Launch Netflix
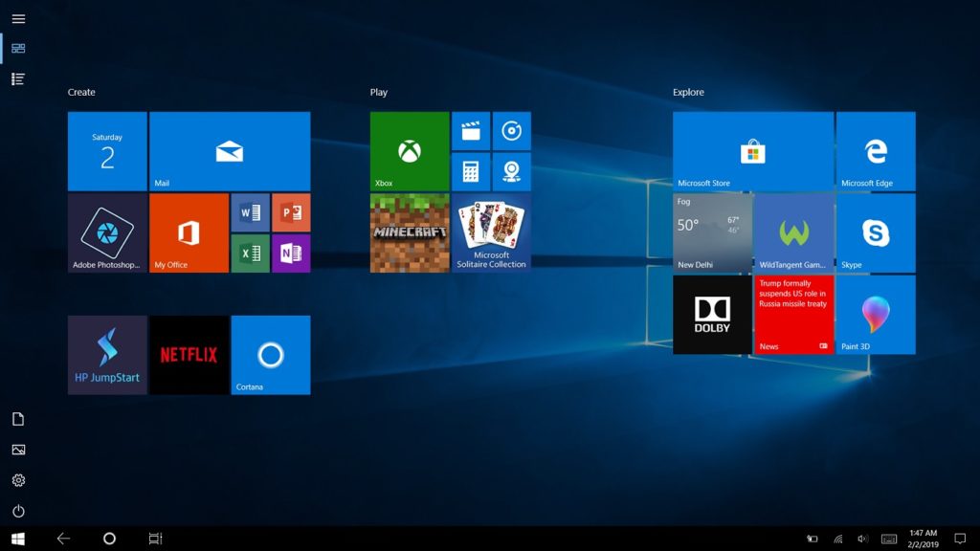The height and width of the screenshot is (551, 980). (x=189, y=354)
